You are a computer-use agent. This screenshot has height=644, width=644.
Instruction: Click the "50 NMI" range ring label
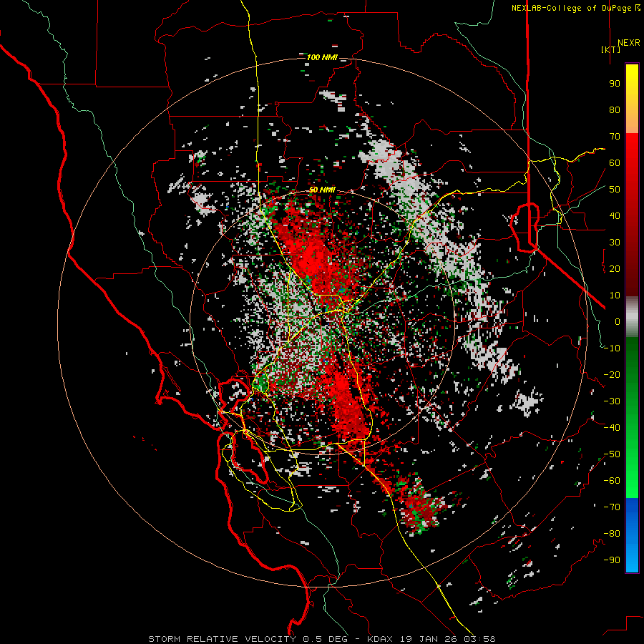tap(322, 190)
